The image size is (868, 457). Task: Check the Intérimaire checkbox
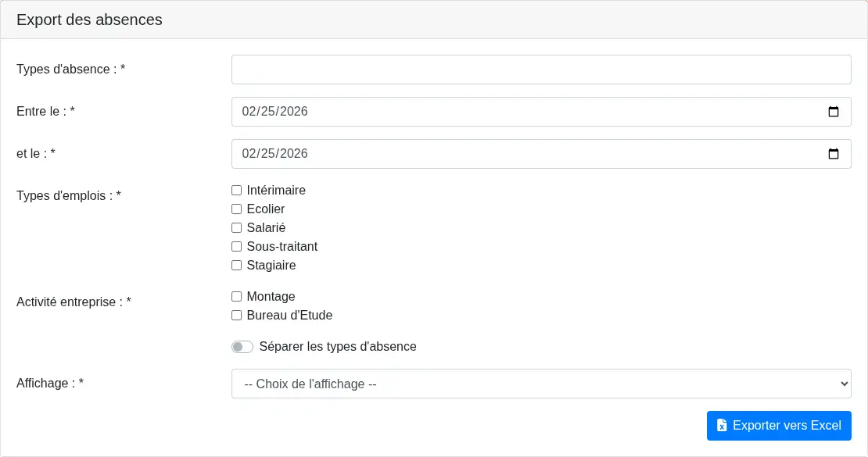coord(236,190)
